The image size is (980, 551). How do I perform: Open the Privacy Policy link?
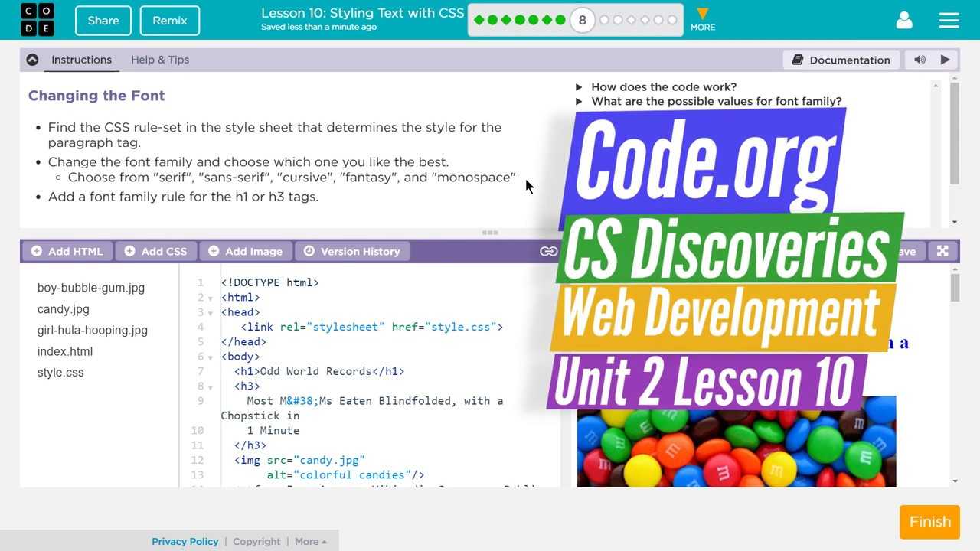(x=185, y=541)
